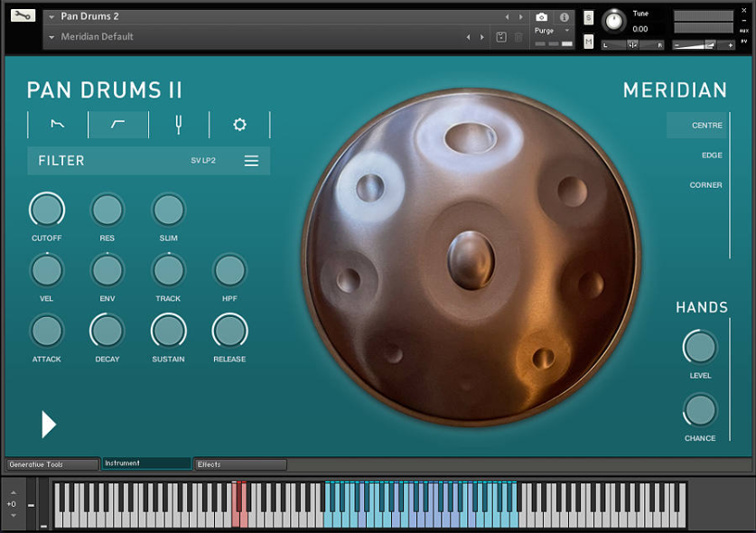Click the SLIM knob

tap(168, 210)
